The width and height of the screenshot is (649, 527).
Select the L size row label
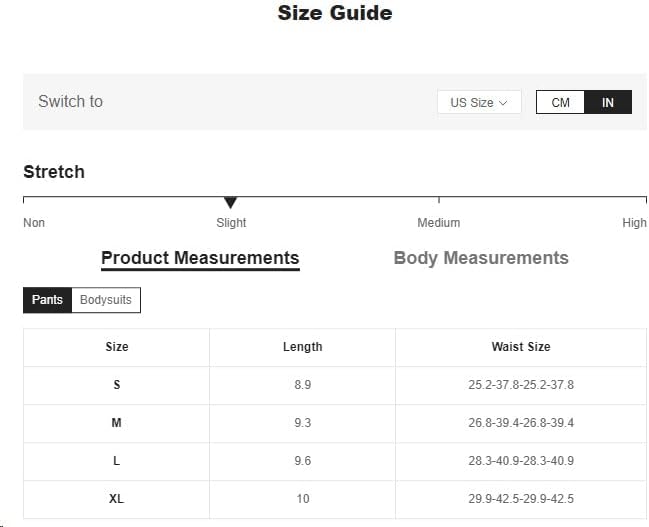117,461
